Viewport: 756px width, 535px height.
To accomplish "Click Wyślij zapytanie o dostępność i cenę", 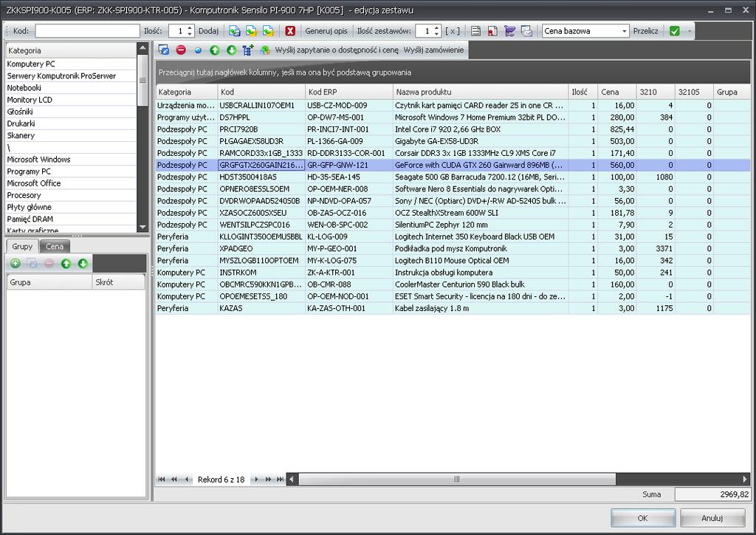I will click(337, 50).
